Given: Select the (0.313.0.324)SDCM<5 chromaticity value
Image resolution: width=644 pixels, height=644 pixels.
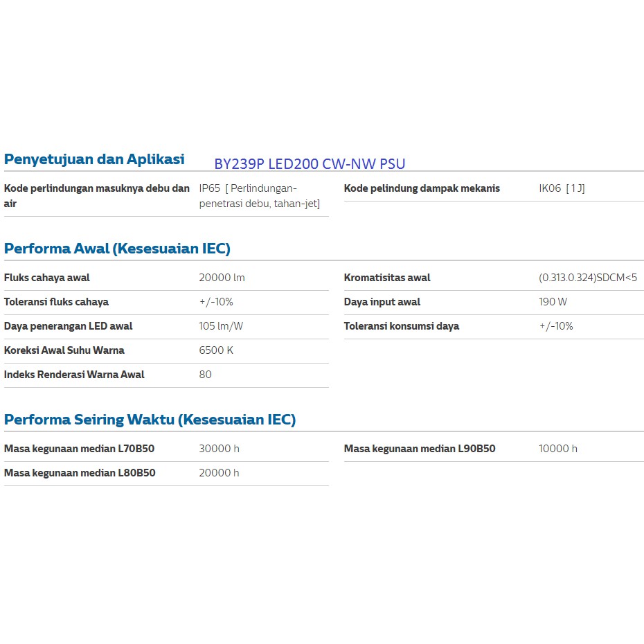Looking at the screenshot, I should point(588,278).
